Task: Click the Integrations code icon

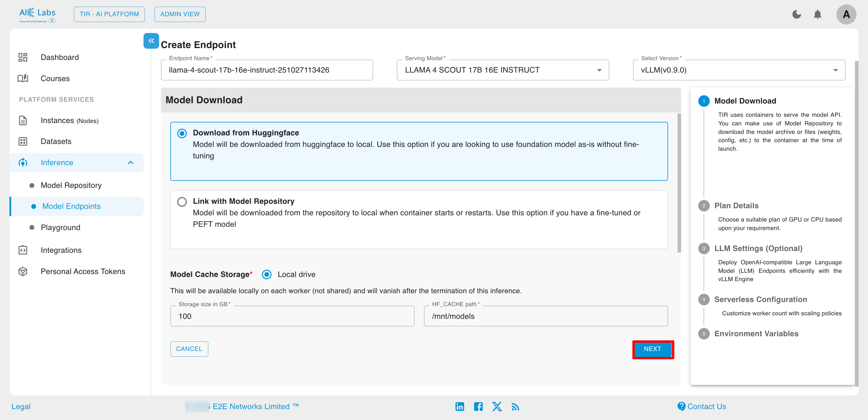Action: [x=22, y=250]
